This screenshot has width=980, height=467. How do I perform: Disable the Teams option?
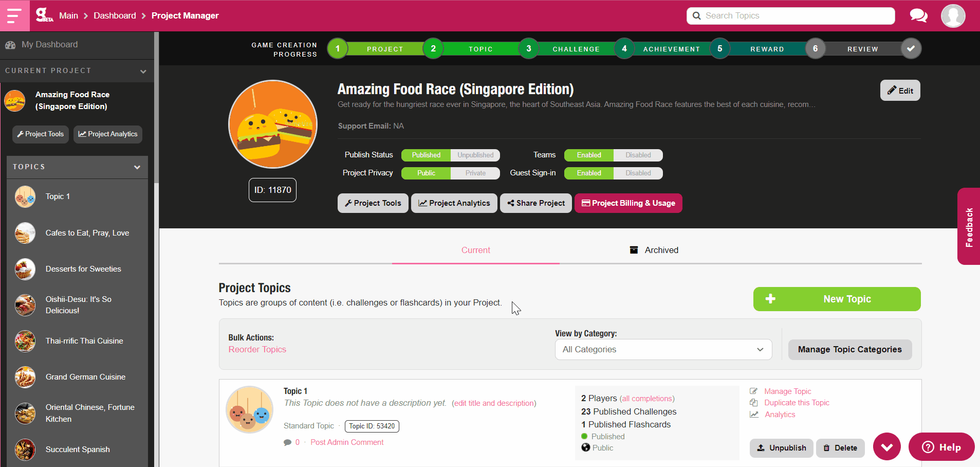638,155
